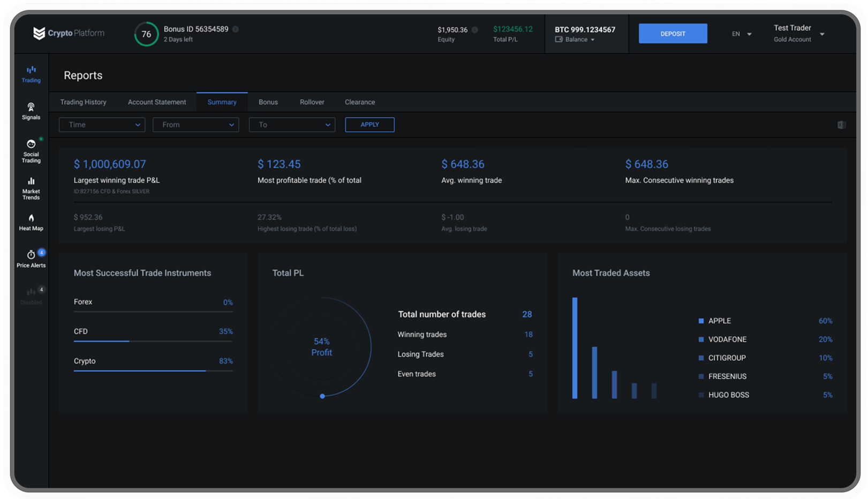Open the Trading sidebar section
868x499 pixels.
31,74
